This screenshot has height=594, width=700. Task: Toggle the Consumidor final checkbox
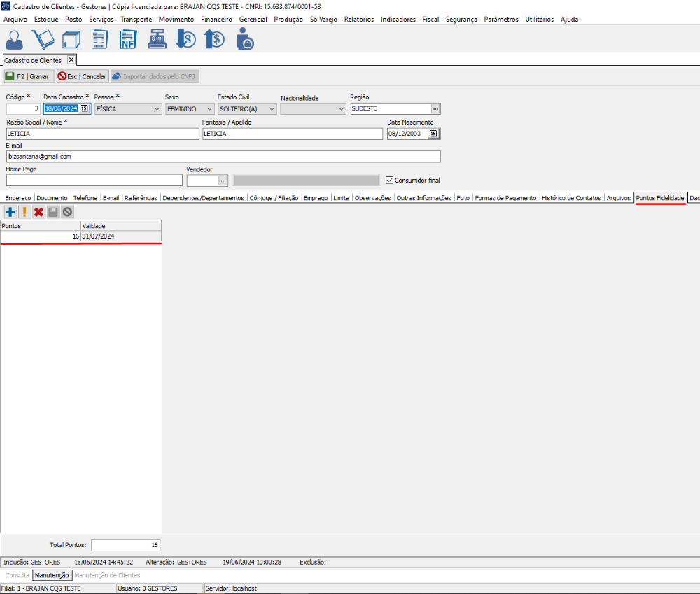[x=391, y=180]
